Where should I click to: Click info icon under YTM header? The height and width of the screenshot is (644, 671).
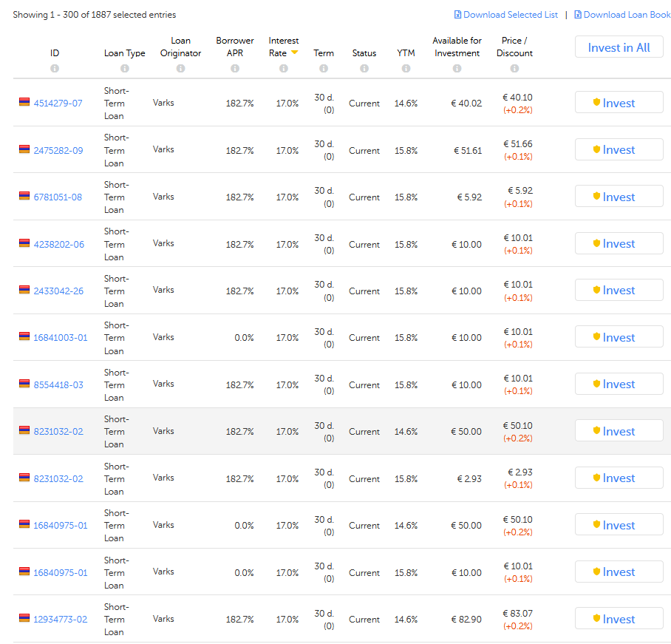coord(406,69)
